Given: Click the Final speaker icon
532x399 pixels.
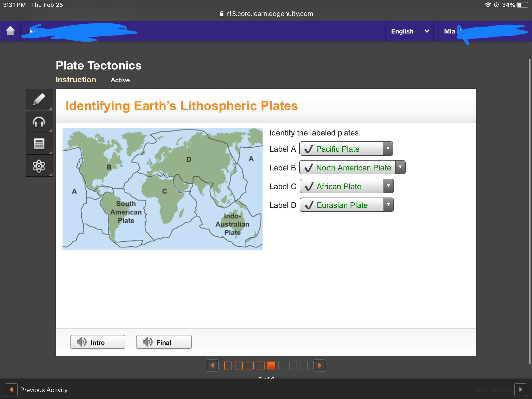Looking at the screenshot, I should [148, 342].
